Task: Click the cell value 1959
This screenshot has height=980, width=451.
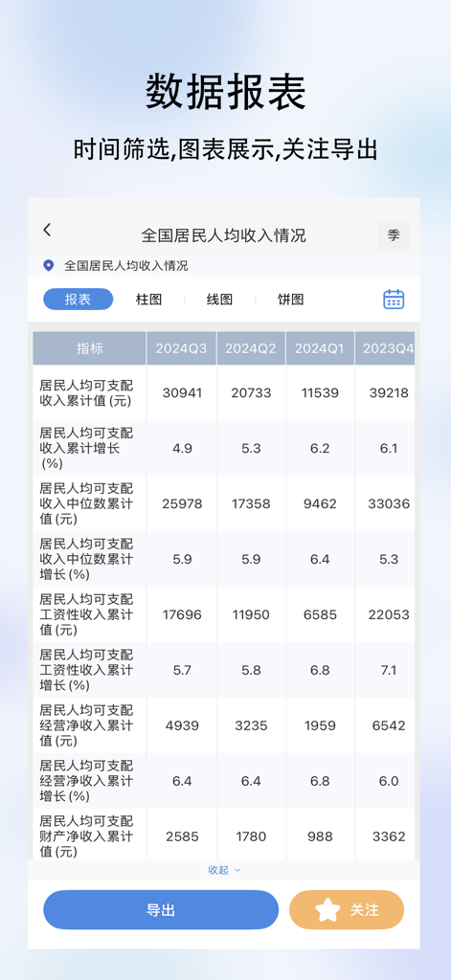Action: pyautogui.click(x=320, y=725)
